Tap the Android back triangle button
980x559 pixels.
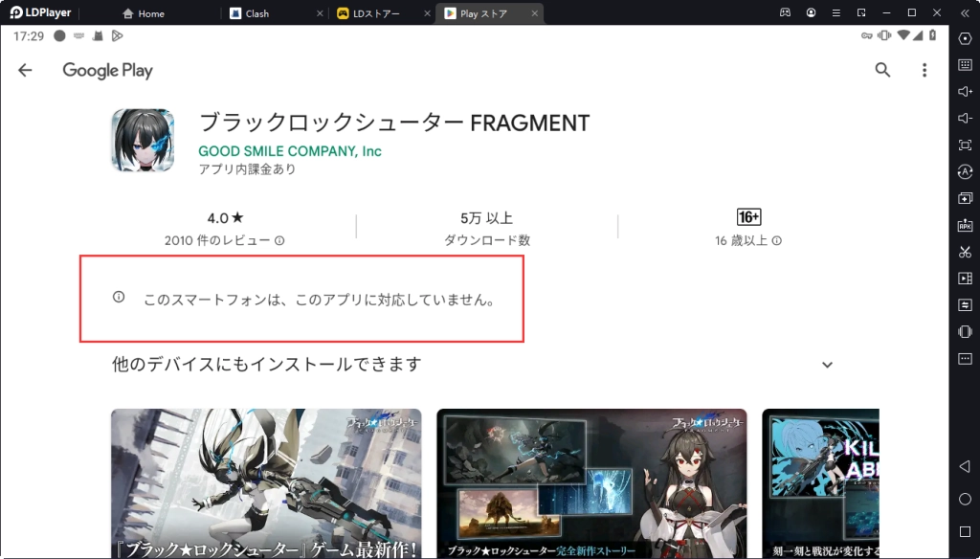point(965,466)
